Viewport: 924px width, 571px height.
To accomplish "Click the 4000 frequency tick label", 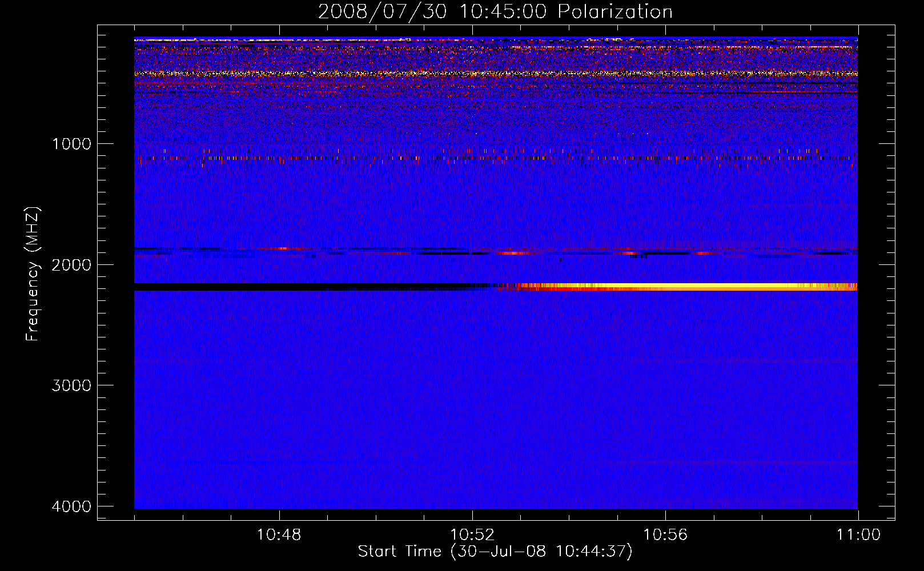I will (71, 506).
